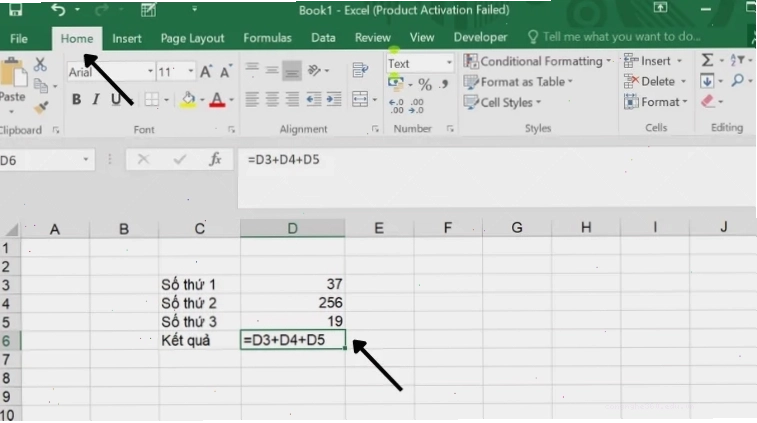Screen dimensions: 757x423
Task: Open Find & Select magnifier
Action: (737, 81)
